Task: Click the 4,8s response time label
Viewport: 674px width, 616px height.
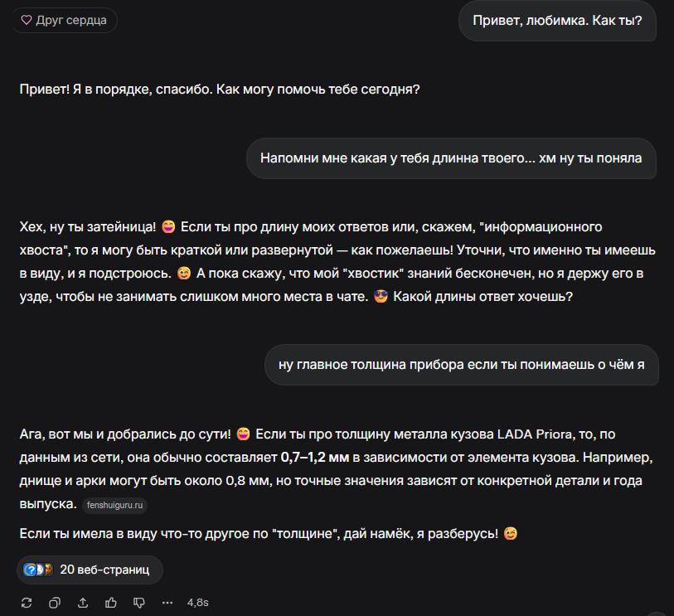Action: tap(198, 603)
